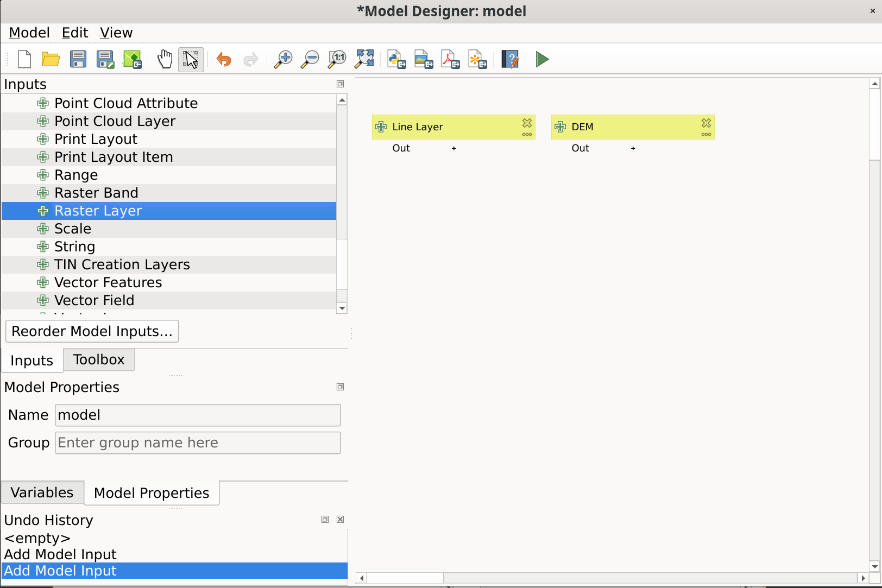Switch to the Toolbox tab
The height and width of the screenshot is (588, 882).
coord(99,360)
